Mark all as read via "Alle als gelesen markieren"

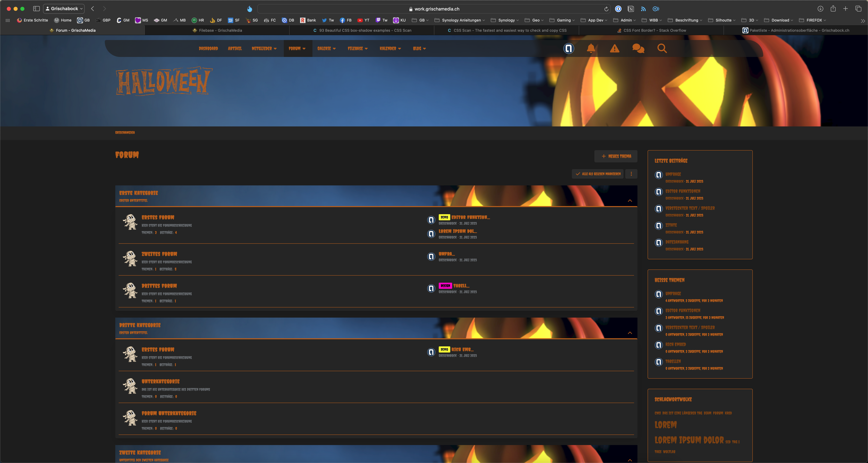pyautogui.click(x=598, y=174)
